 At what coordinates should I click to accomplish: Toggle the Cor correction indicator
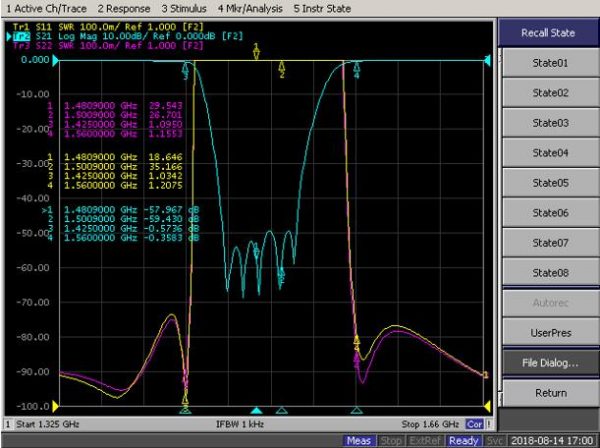474,424
